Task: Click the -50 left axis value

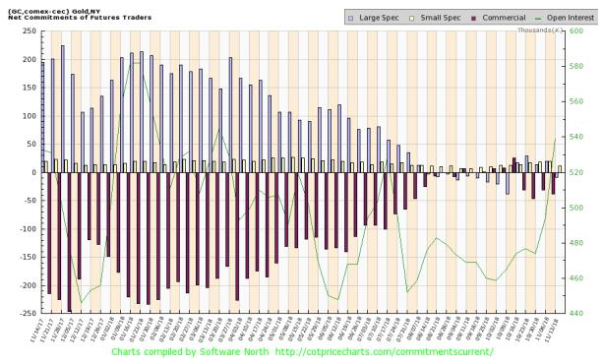Action: (x=30, y=201)
